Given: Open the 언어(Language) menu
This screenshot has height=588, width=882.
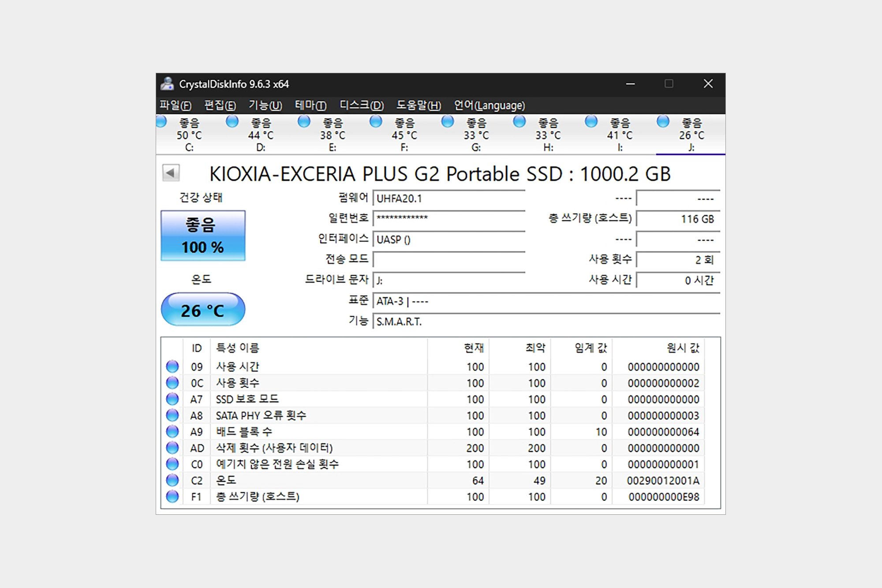Looking at the screenshot, I should [489, 105].
